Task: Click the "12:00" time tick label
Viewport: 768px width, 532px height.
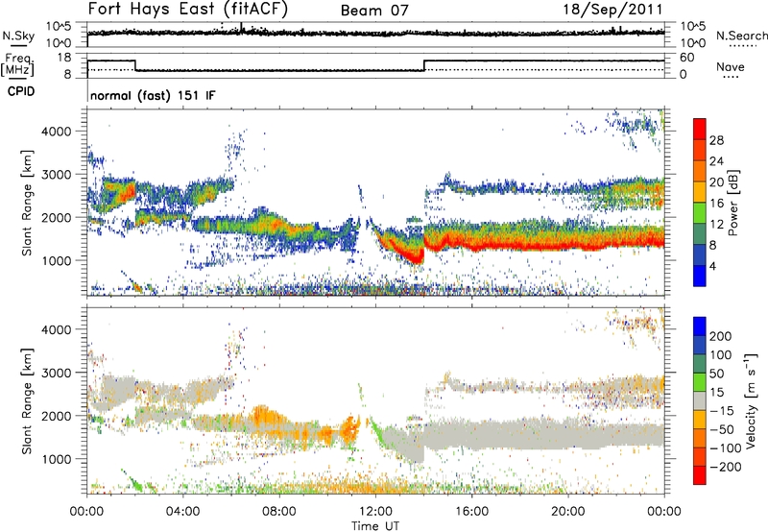Action: click(x=375, y=512)
